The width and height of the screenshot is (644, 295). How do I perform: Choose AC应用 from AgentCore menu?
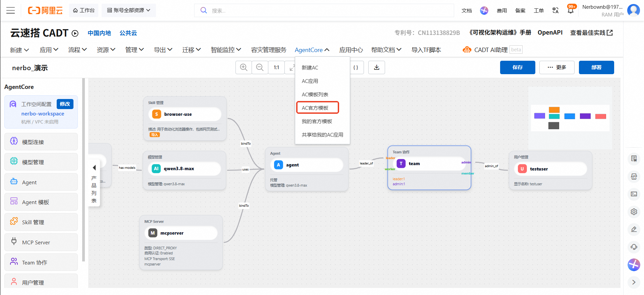(322, 81)
